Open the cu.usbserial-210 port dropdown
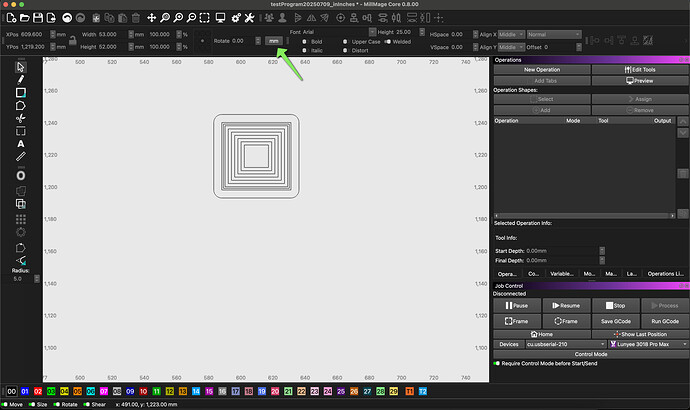Viewport: 690px width, 410px height. (x=566, y=343)
